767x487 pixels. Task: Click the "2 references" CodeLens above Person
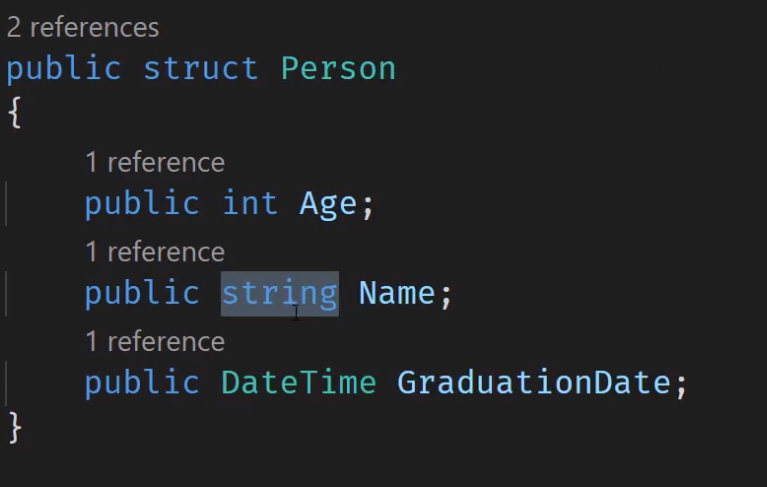[83, 27]
